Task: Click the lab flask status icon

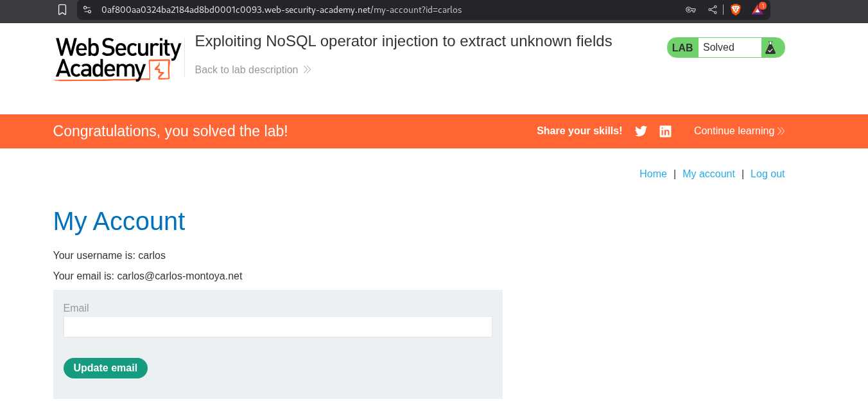Action: click(770, 48)
